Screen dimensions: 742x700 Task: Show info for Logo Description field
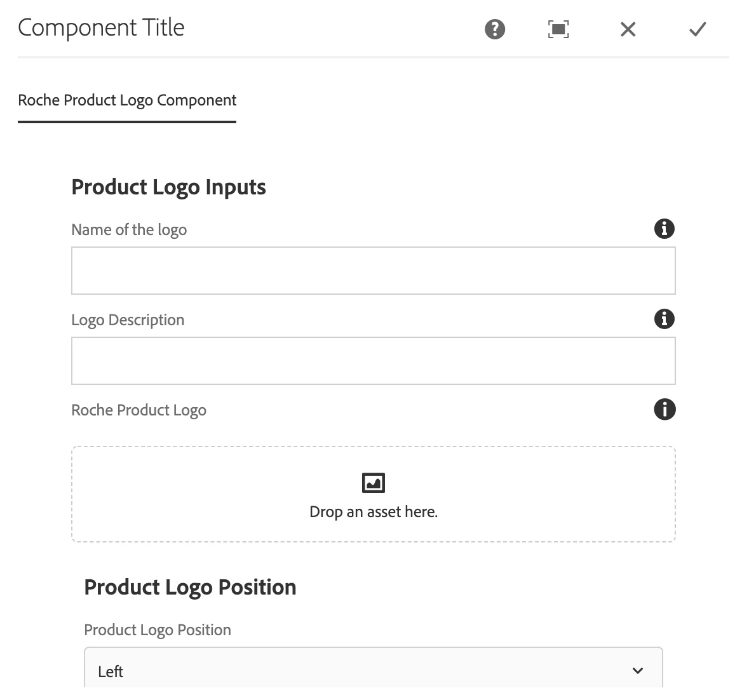(664, 319)
